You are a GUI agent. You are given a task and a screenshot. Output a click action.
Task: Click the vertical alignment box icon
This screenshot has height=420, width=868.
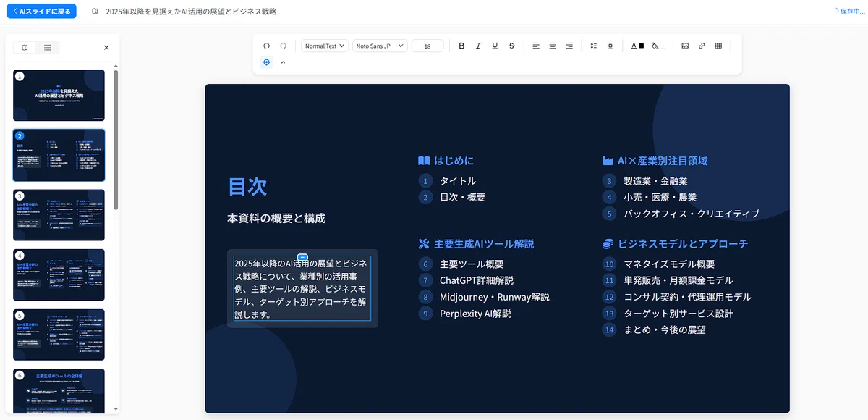(x=610, y=46)
